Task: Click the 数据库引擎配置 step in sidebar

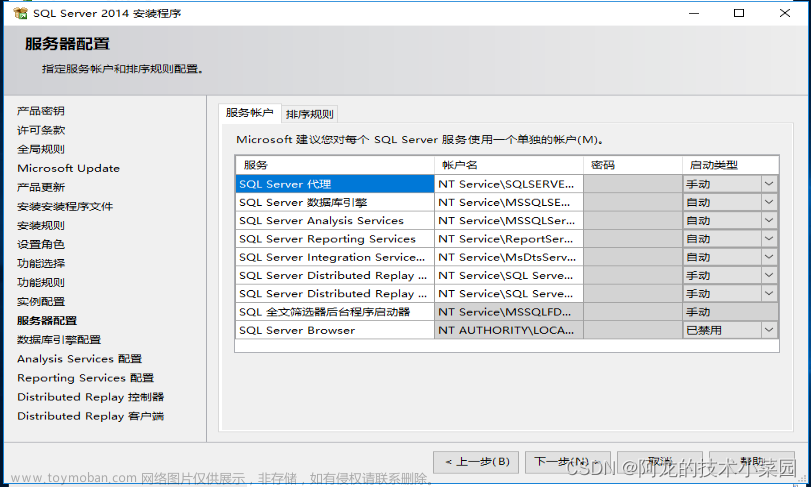Action: pyautogui.click(x=59, y=340)
